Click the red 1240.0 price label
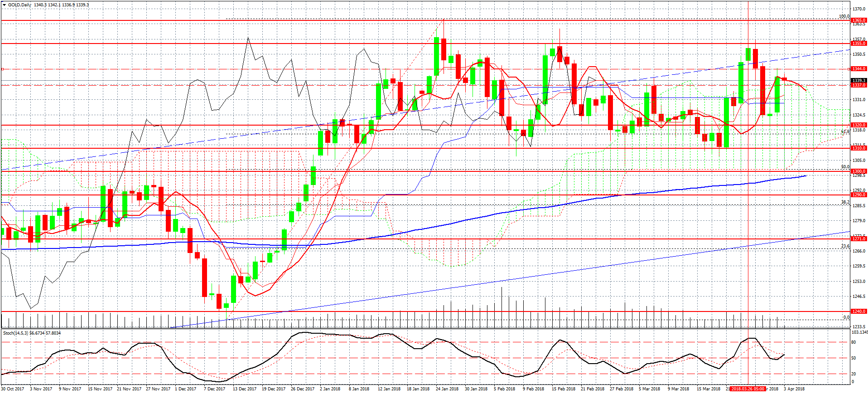 click(859, 311)
